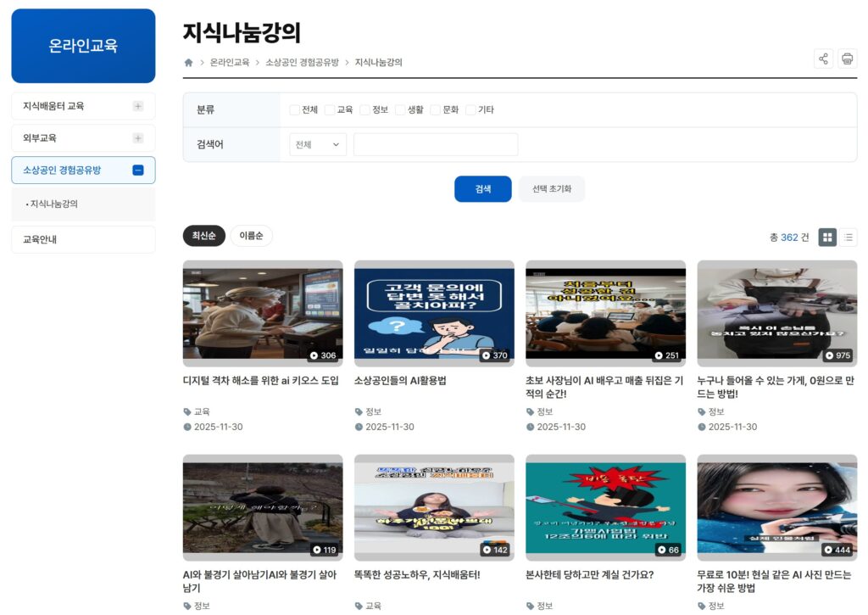Collapse 소상공인 경험공유방 minus icon
868x615 pixels.
tap(138, 171)
